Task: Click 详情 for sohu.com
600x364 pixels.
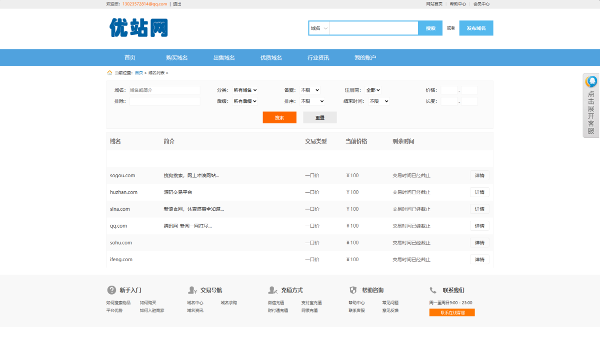Action: pyautogui.click(x=479, y=243)
